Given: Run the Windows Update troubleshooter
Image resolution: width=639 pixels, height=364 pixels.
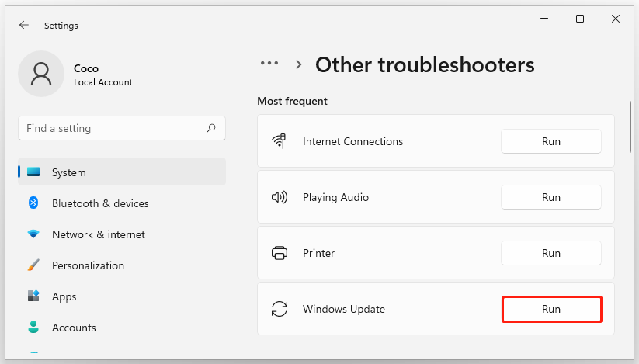Looking at the screenshot, I should click(x=551, y=309).
